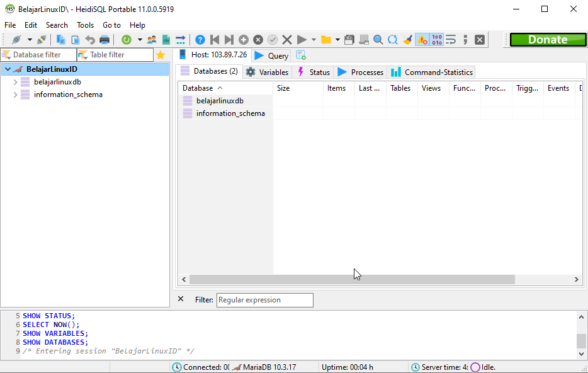Click the Copy toolbar icon
588x373 pixels.
click(x=60, y=40)
